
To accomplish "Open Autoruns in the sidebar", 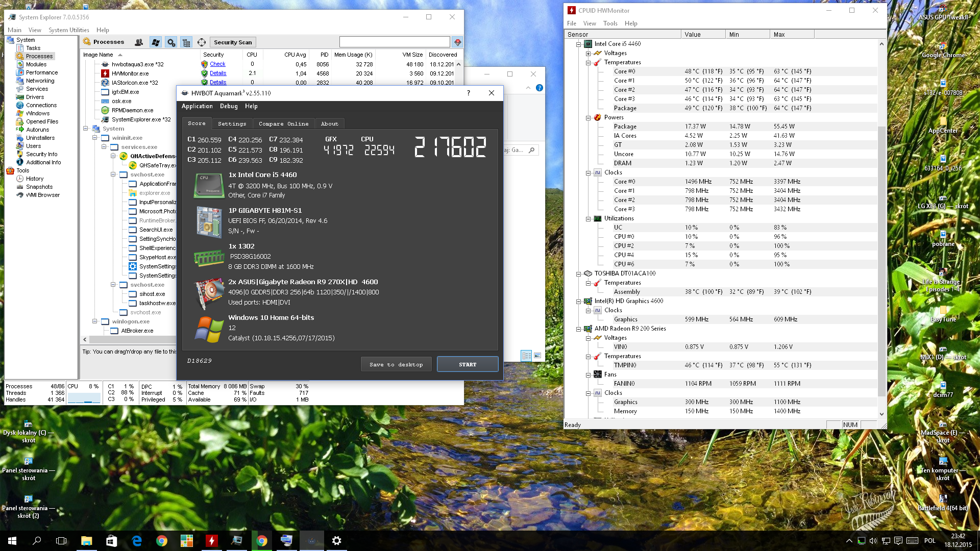I will coord(37,130).
